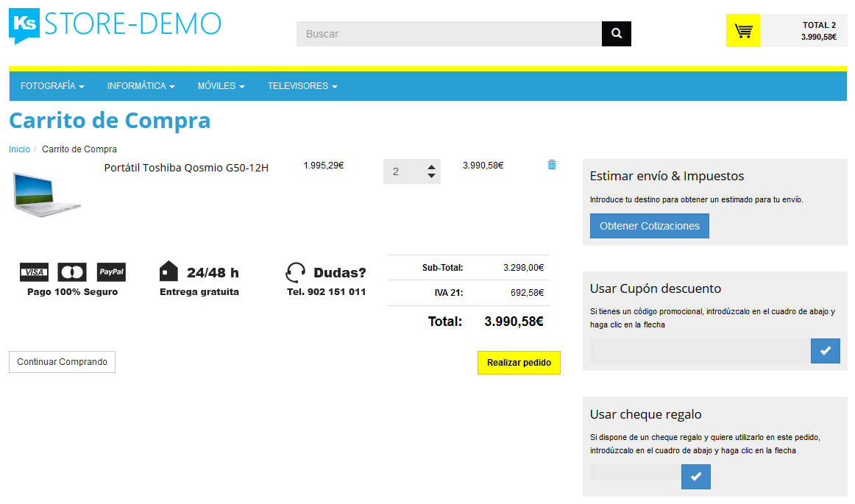
Task: Delete the Toshiba laptop with trash icon
Action: click(552, 165)
